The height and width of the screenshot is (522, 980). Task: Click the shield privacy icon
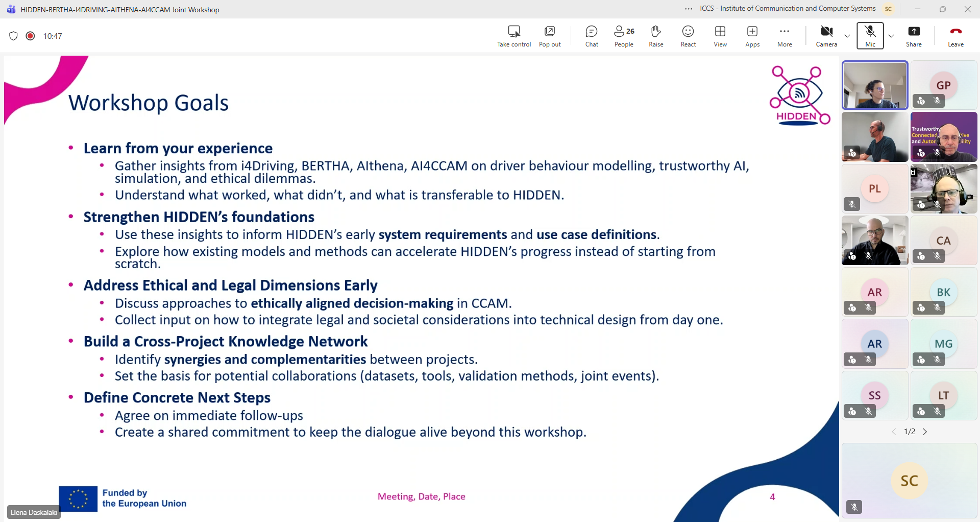click(x=14, y=36)
